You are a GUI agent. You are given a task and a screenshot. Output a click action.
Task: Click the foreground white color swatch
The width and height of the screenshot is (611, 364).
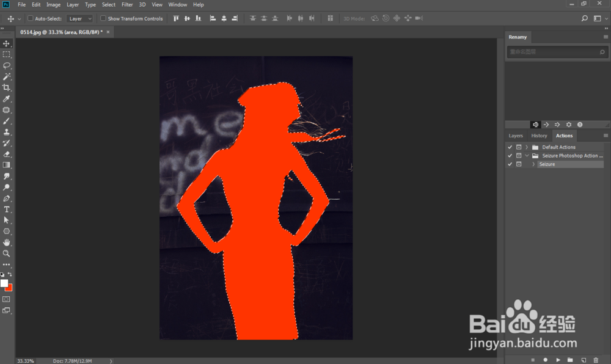4,283
